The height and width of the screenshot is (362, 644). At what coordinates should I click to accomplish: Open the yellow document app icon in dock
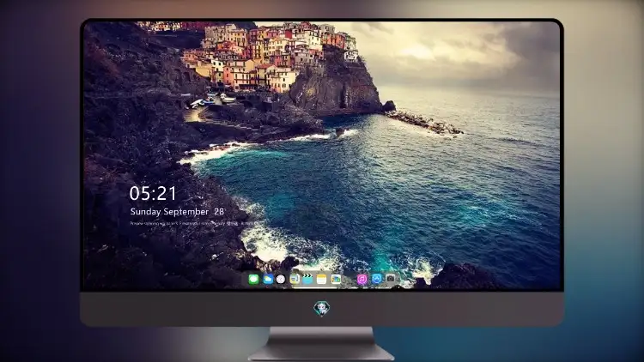pos(295,279)
